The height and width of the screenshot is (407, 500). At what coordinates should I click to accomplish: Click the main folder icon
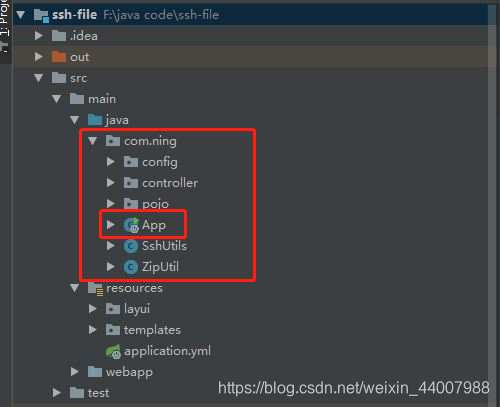pos(77,99)
